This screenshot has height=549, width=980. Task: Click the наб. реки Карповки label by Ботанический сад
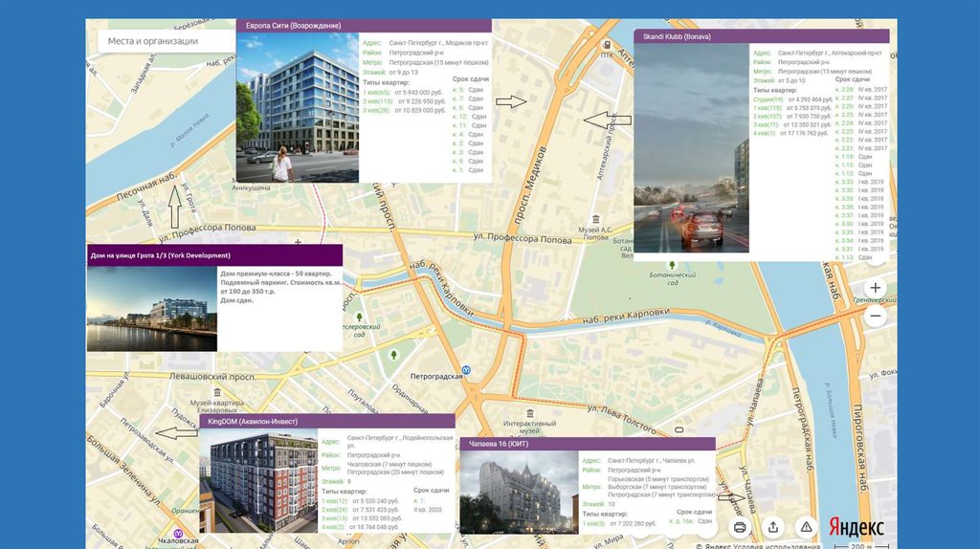click(626, 316)
